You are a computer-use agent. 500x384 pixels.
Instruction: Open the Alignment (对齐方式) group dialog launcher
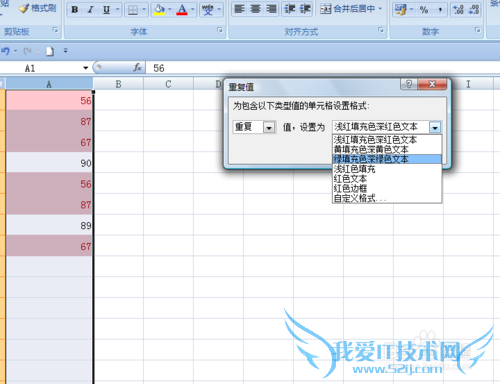pos(381,30)
